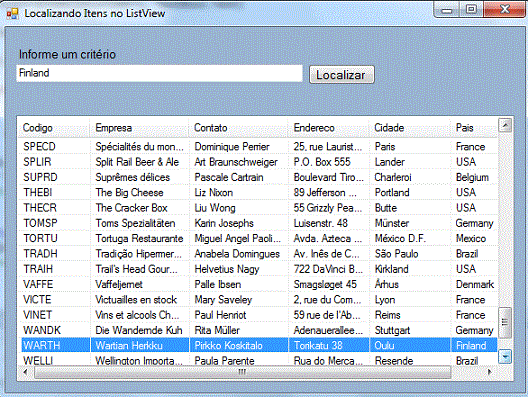The height and width of the screenshot is (397, 528).
Task: Click contact 'Mary Saveley'
Action: point(223,300)
